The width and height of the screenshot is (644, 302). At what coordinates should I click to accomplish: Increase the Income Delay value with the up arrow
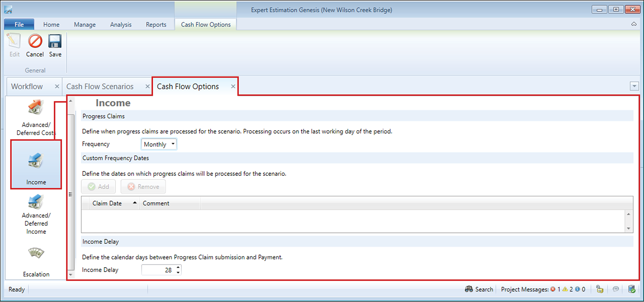178,268
